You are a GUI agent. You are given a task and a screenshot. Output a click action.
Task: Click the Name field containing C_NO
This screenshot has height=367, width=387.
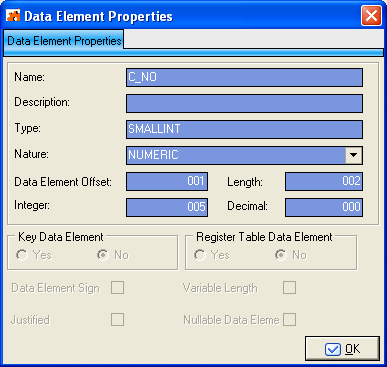tap(244, 77)
